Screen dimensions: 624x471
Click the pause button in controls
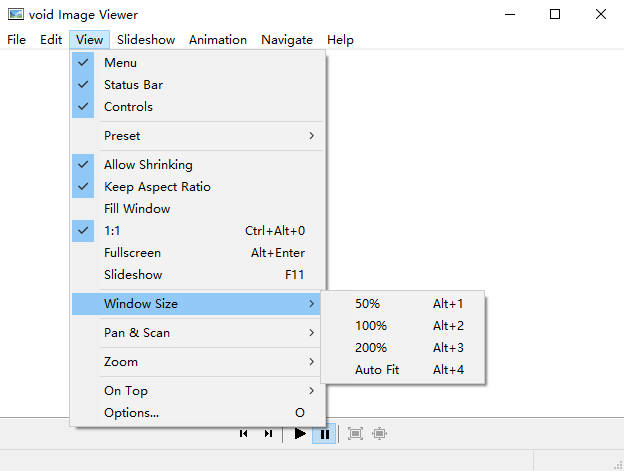pyautogui.click(x=325, y=434)
